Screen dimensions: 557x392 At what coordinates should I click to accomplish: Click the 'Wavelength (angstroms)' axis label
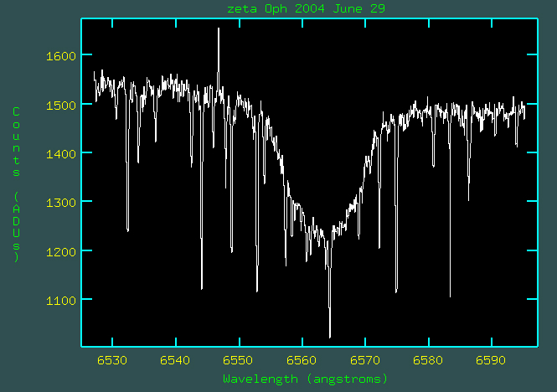point(305,379)
